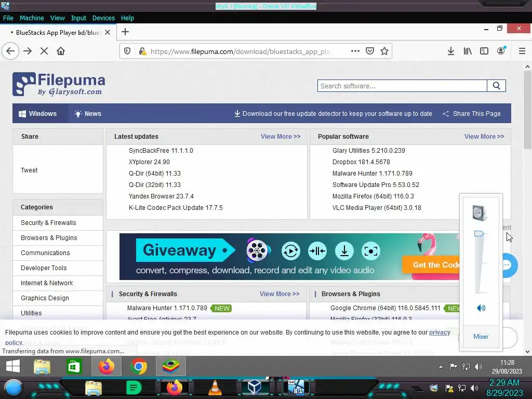Open Firefox hamburger menu

pyautogui.click(x=522, y=51)
